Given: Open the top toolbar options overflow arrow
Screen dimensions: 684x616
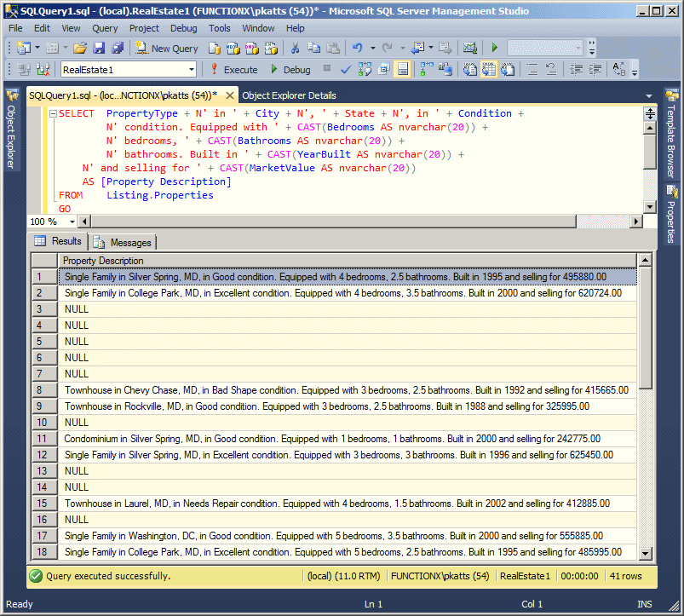Looking at the screenshot, I should [x=592, y=48].
